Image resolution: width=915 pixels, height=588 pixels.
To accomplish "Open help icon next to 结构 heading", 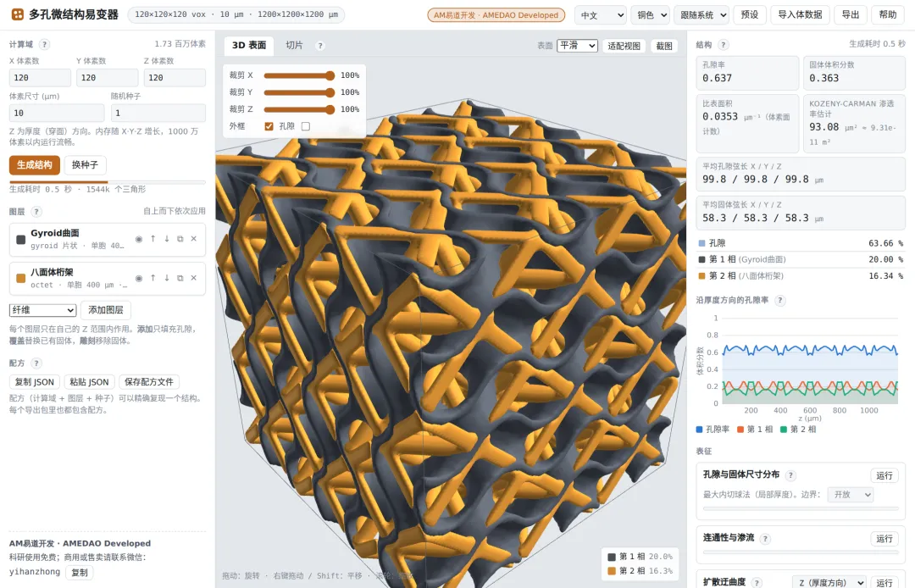I will 723,44.
